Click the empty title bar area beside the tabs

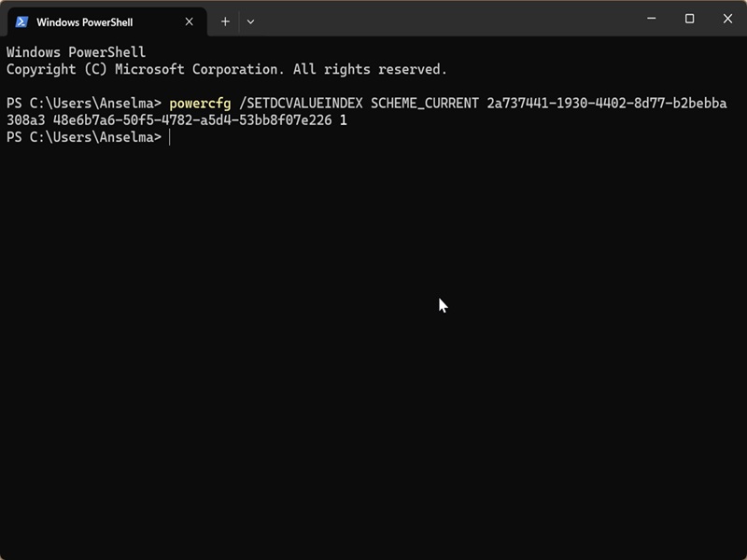point(448,19)
